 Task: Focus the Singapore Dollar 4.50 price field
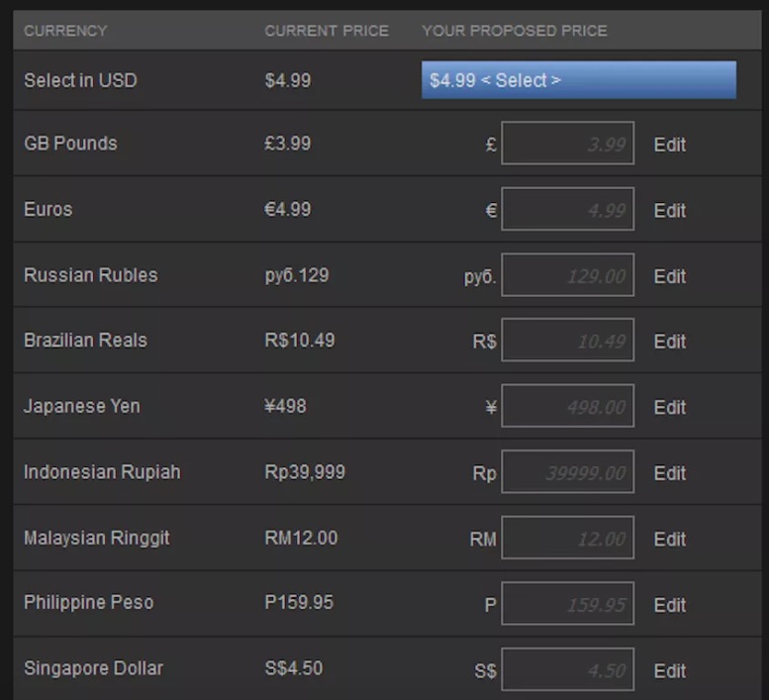tap(567, 669)
